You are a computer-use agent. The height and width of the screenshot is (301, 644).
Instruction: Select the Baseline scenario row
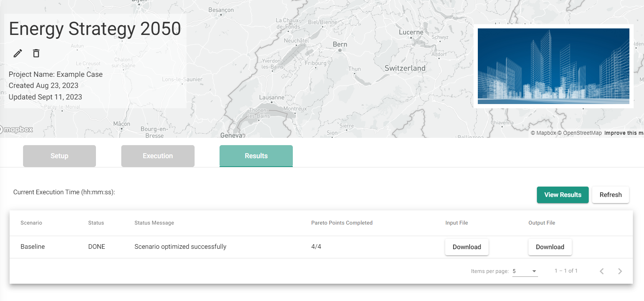(x=33, y=246)
